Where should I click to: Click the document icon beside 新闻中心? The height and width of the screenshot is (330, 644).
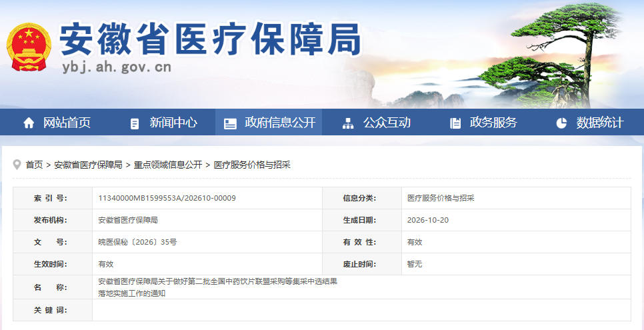(134, 123)
